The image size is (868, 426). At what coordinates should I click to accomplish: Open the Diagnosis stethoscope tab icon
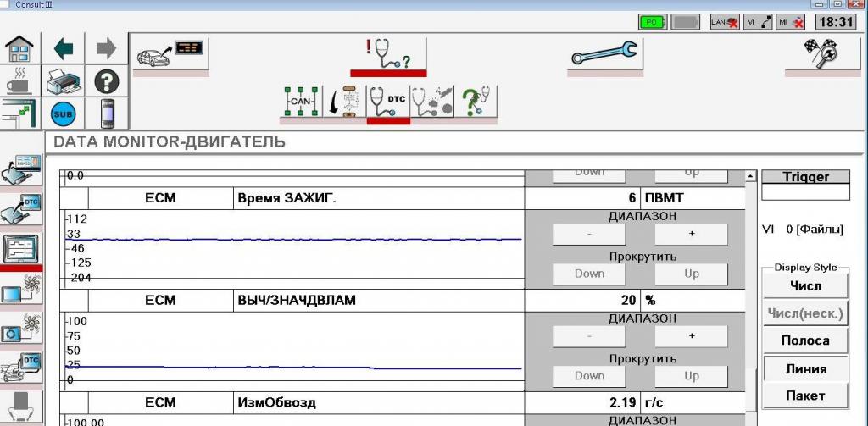click(388, 55)
